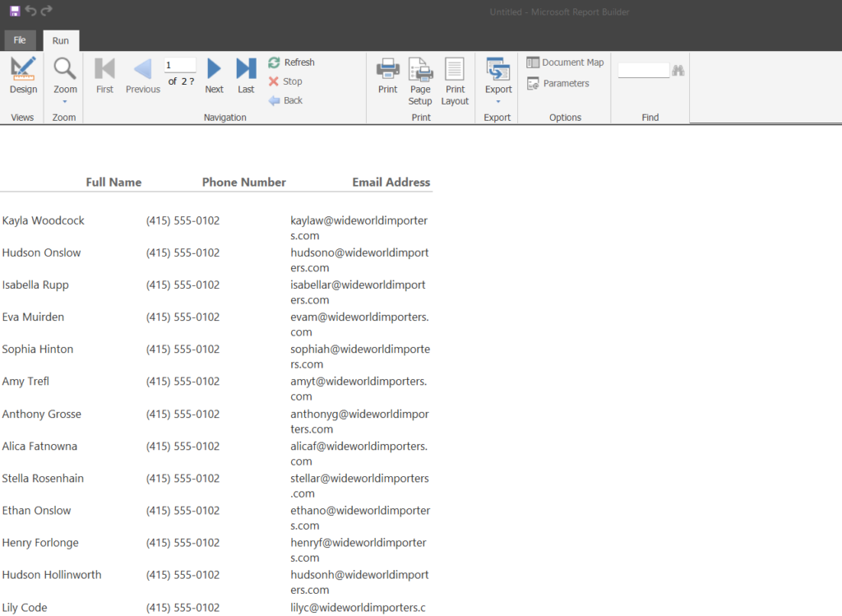The image size is (842, 616).
Task: Click the Phone Number column header
Action: 243,182
